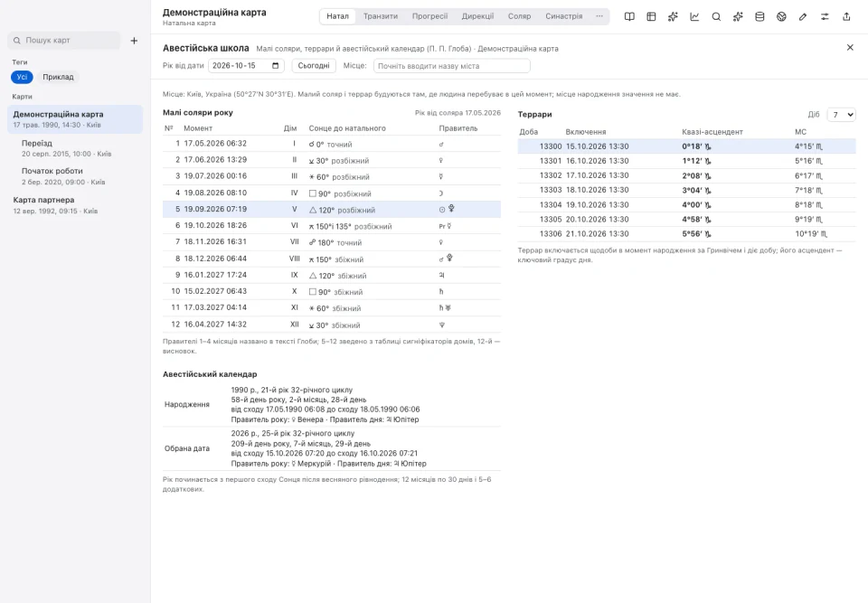Screen dimensions: 868x603
Task: Select the solar row 18.11.2026 16:31
Action: [x=332, y=242]
